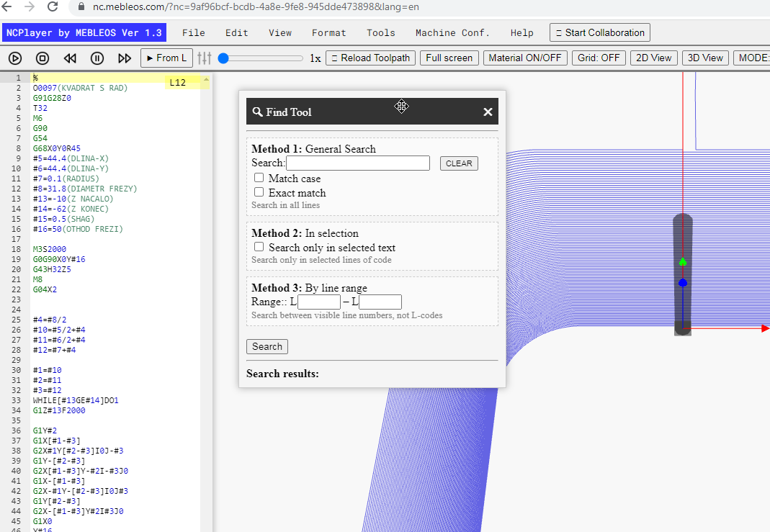
Task: Tick the Exact match checkbox
Action: 259,192
